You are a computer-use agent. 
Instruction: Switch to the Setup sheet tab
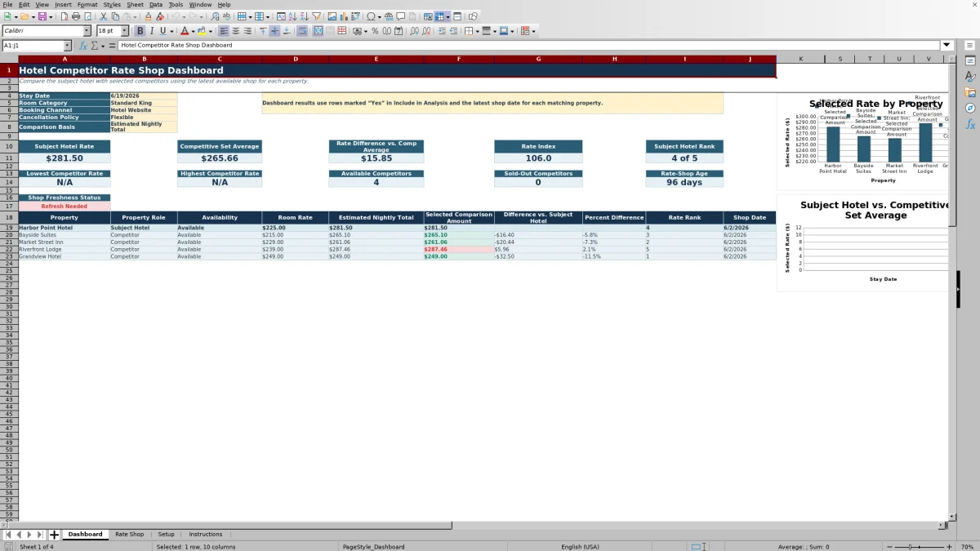(x=166, y=535)
